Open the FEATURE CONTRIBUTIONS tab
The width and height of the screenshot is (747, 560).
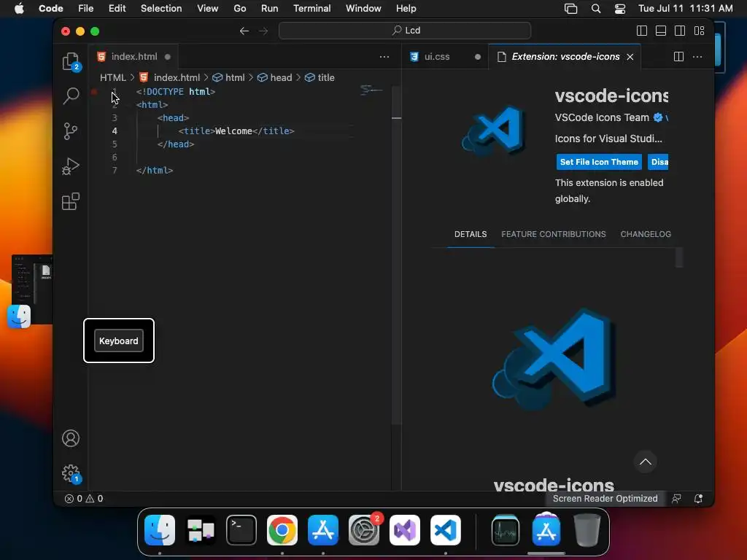[554, 234]
